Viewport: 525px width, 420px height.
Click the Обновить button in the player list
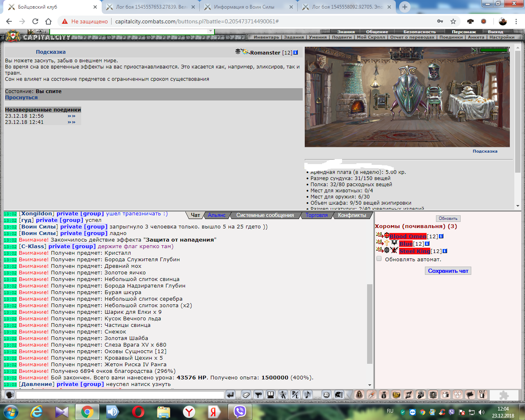pyautogui.click(x=448, y=218)
